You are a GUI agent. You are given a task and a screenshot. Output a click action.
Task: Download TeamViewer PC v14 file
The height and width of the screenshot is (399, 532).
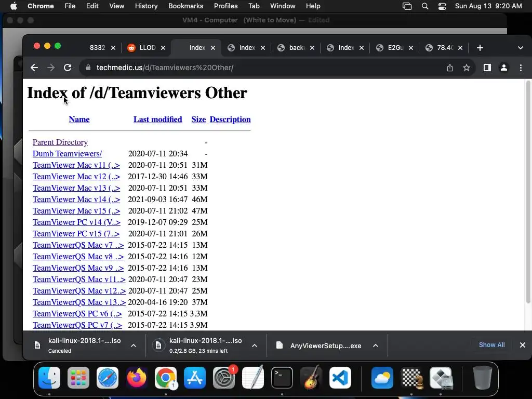76,222
